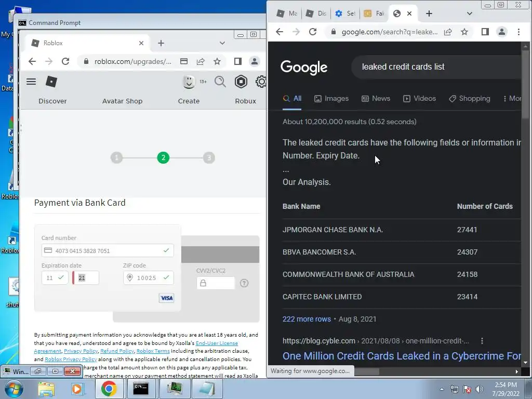The height and width of the screenshot is (399, 532).
Task: Reload the Roblox page
Action: click(x=65, y=61)
